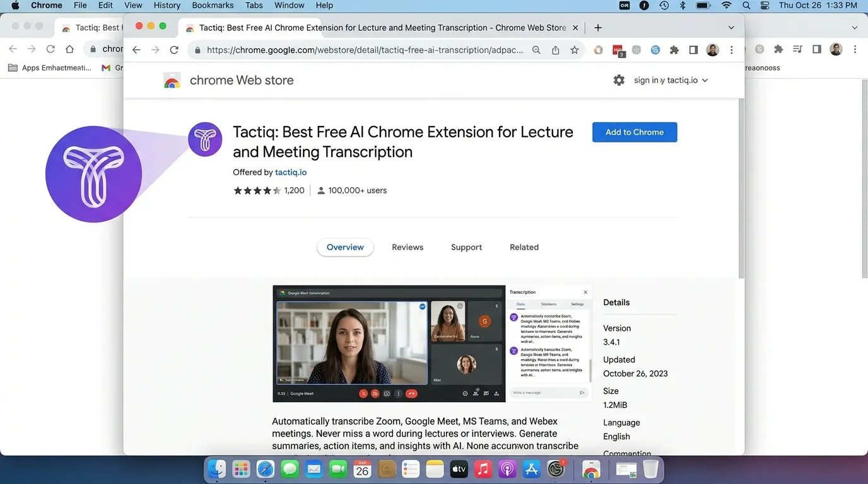Click the Google Meet screenshot thumbnail
868x484 pixels.
coord(432,343)
